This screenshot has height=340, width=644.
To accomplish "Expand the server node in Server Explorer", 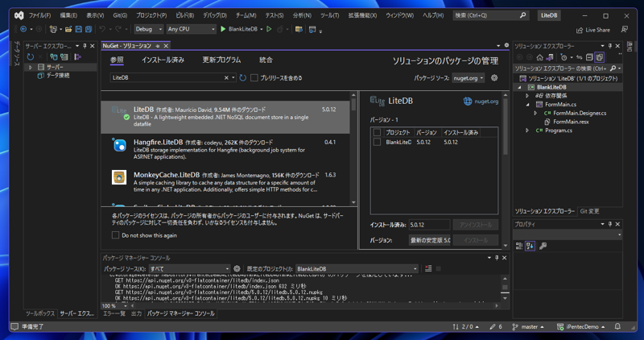I will (30, 67).
